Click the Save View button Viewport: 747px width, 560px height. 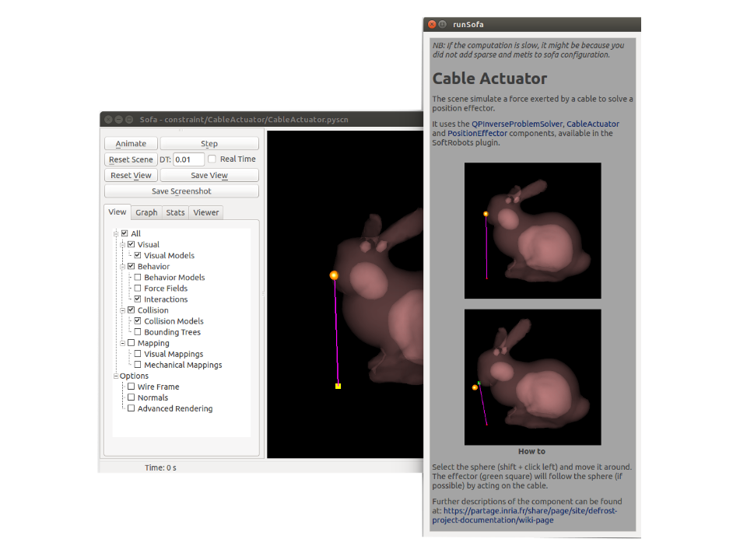(209, 175)
